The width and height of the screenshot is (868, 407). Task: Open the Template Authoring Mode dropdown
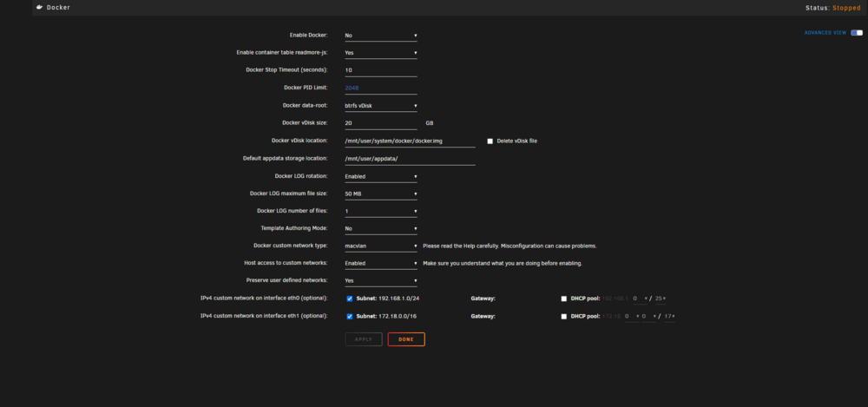pyautogui.click(x=381, y=228)
